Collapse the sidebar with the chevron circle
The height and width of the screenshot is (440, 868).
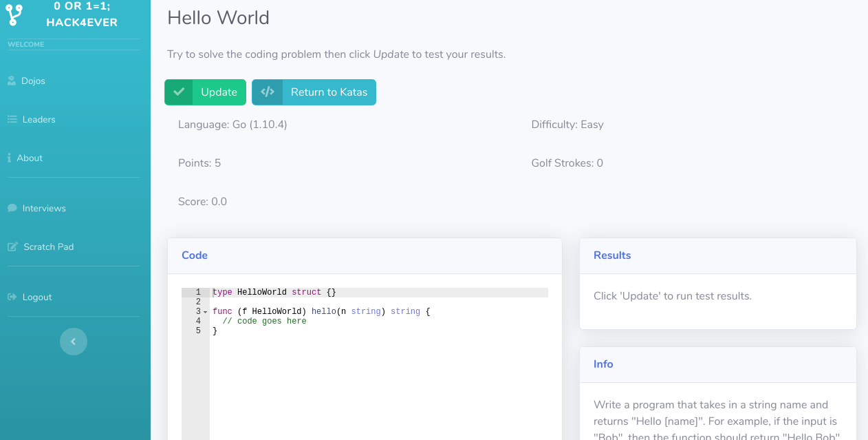tap(74, 342)
